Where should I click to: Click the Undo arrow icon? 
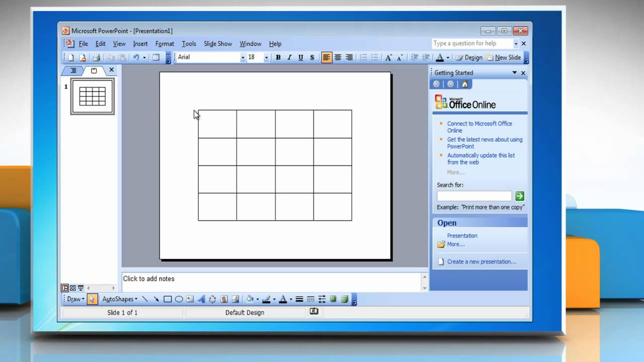136,57
